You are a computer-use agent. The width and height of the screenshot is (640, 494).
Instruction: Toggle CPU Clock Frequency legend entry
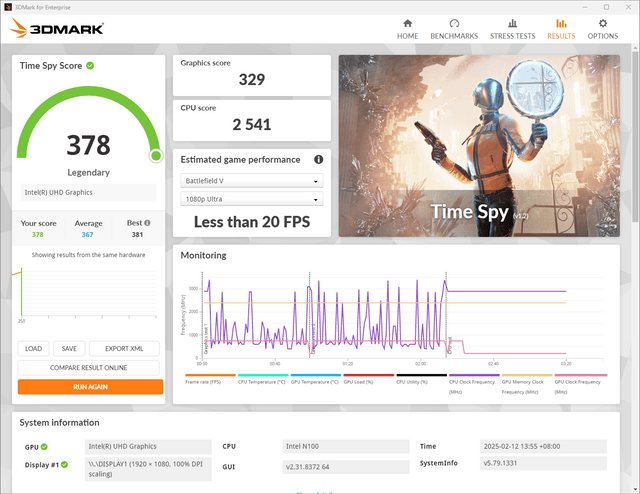(x=474, y=384)
